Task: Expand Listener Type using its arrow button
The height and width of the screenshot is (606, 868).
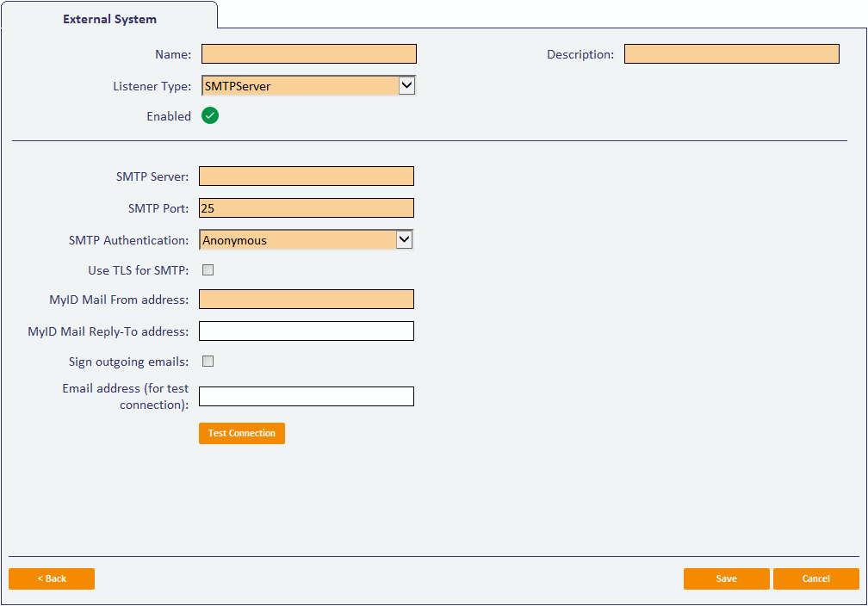Action: click(407, 86)
